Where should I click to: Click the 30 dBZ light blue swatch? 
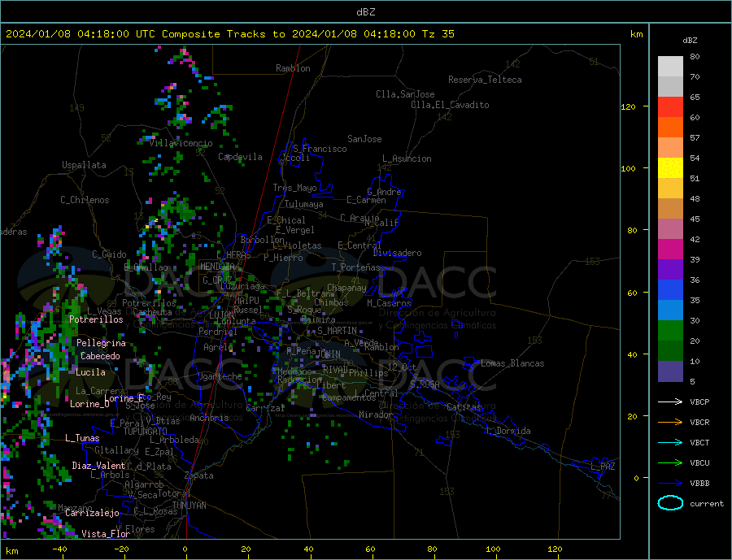click(x=670, y=310)
